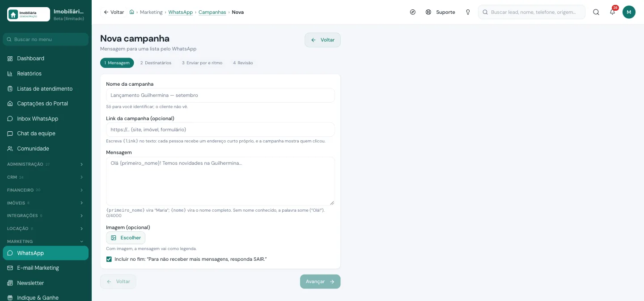Viewport: 644px width, 301px height.
Task: Open notifications bell with 28 badge
Action: 613,12
